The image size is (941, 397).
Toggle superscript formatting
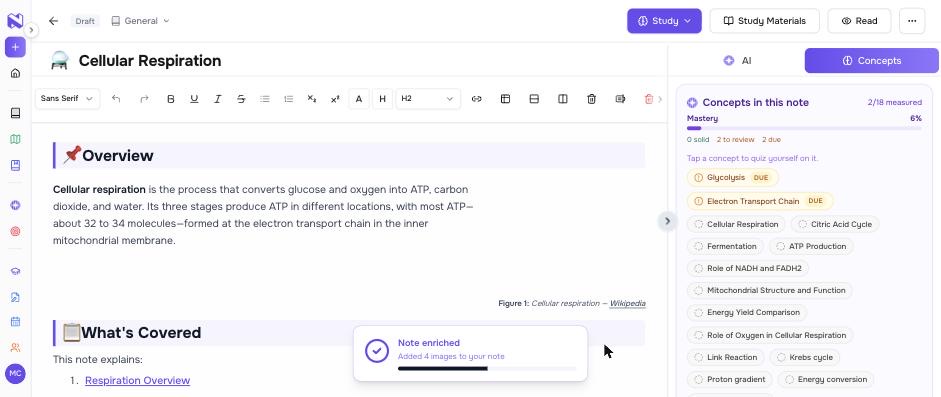coord(335,99)
